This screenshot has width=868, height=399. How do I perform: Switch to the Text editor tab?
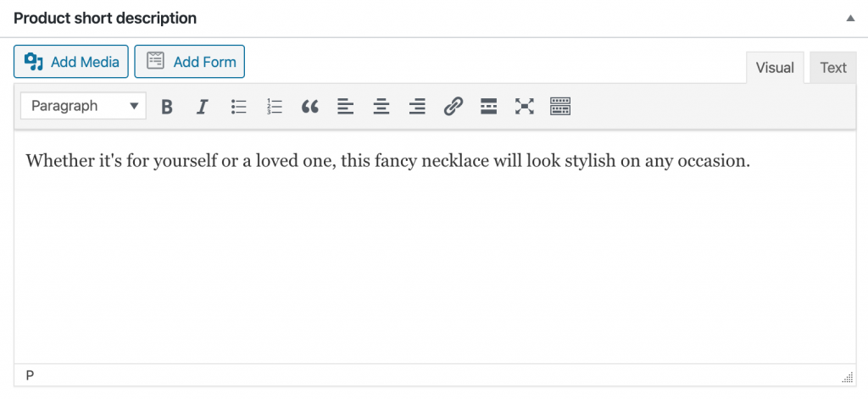(833, 68)
